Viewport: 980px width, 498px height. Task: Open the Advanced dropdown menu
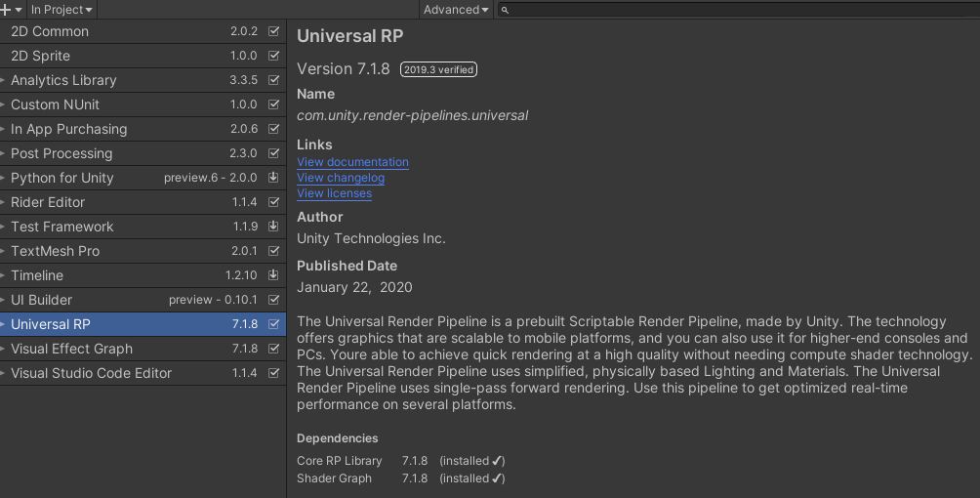pyautogui.click(x=456, y=10)
